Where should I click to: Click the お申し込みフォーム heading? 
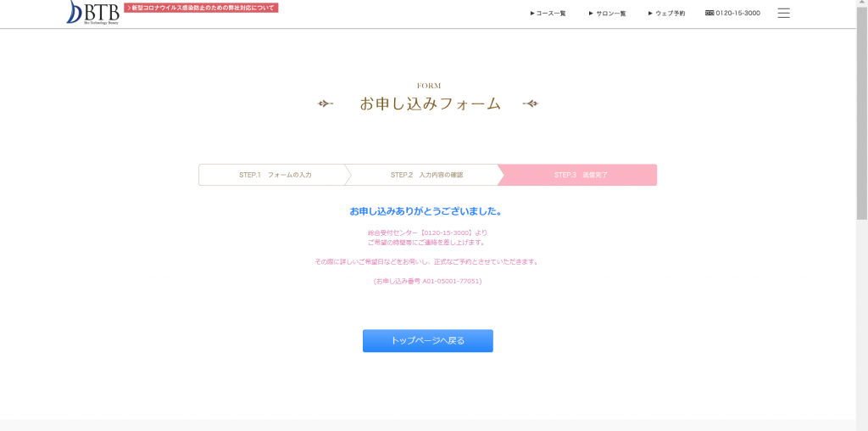coord(430,104)
